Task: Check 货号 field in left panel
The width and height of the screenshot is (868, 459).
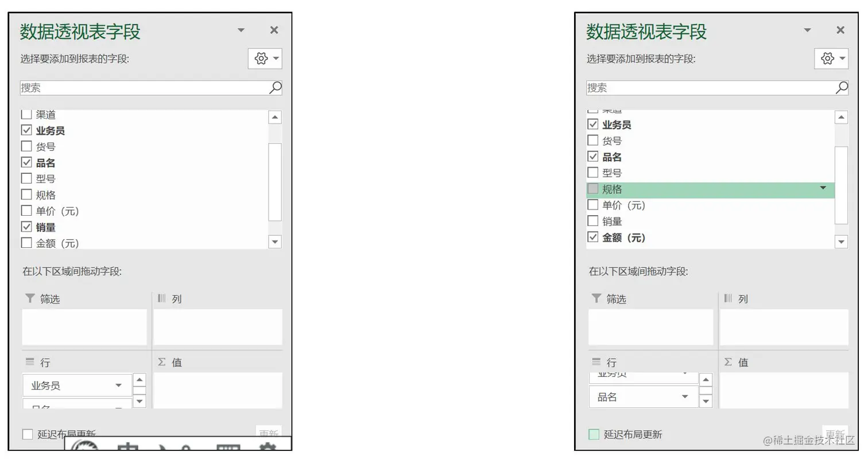Action: tap(26, 146)
